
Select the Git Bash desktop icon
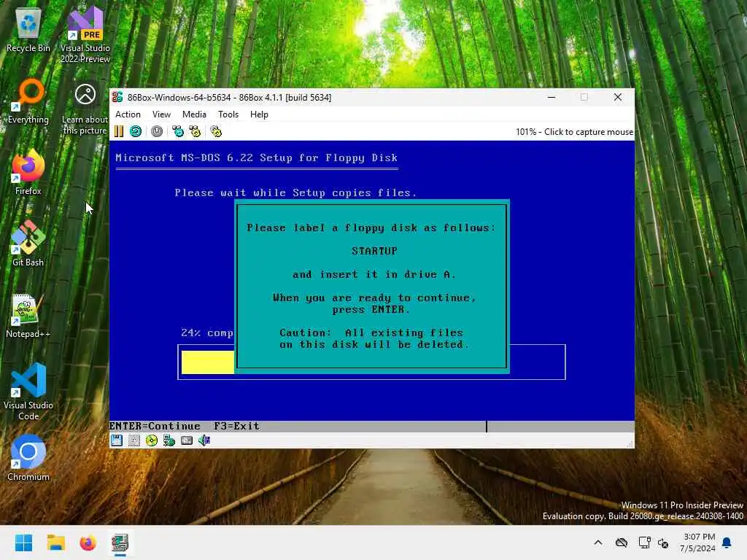pyautogui.click(x=28, y=244)
